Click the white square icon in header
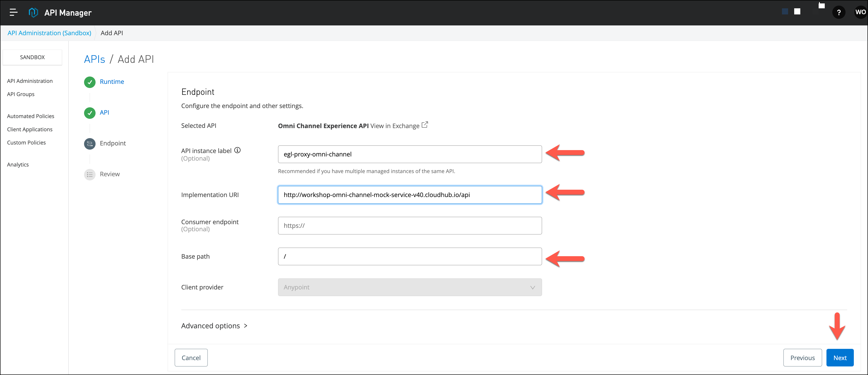The image size is (868, 375). [797, 11]
